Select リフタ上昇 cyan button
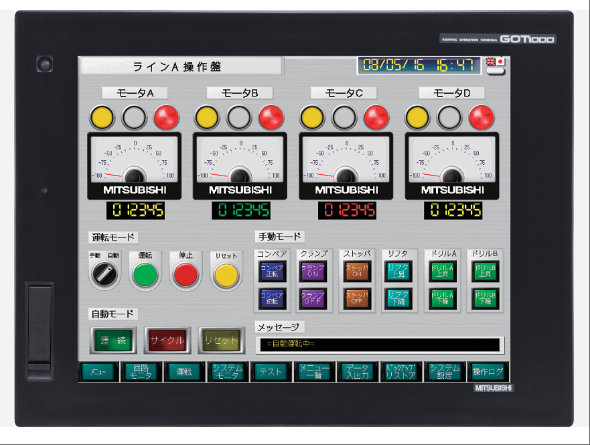Image resolution: width=590 pixels, height=445 pixels. tap(398, 271)
